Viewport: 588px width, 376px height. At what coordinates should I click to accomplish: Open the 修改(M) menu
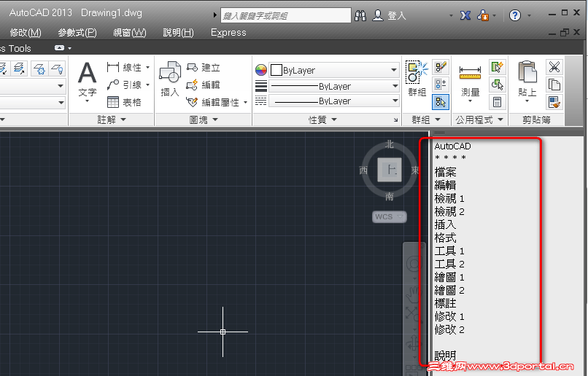pos(26,33)
